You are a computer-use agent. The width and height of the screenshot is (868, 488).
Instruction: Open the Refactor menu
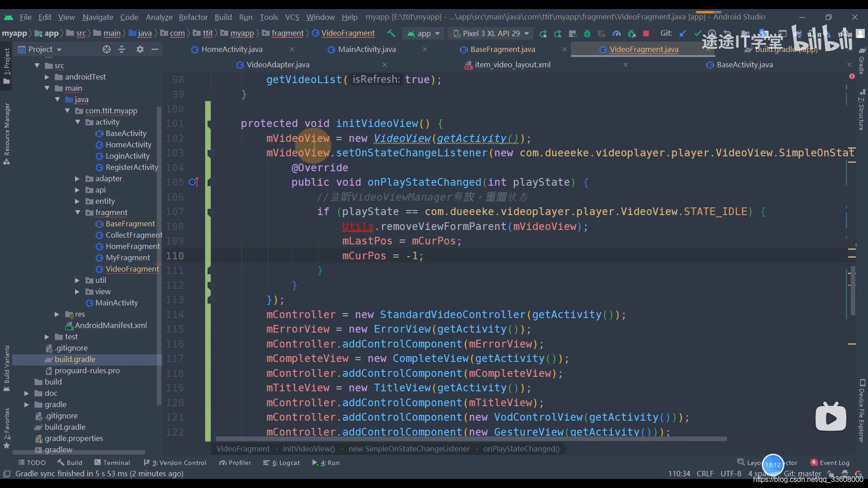(193, 17)
